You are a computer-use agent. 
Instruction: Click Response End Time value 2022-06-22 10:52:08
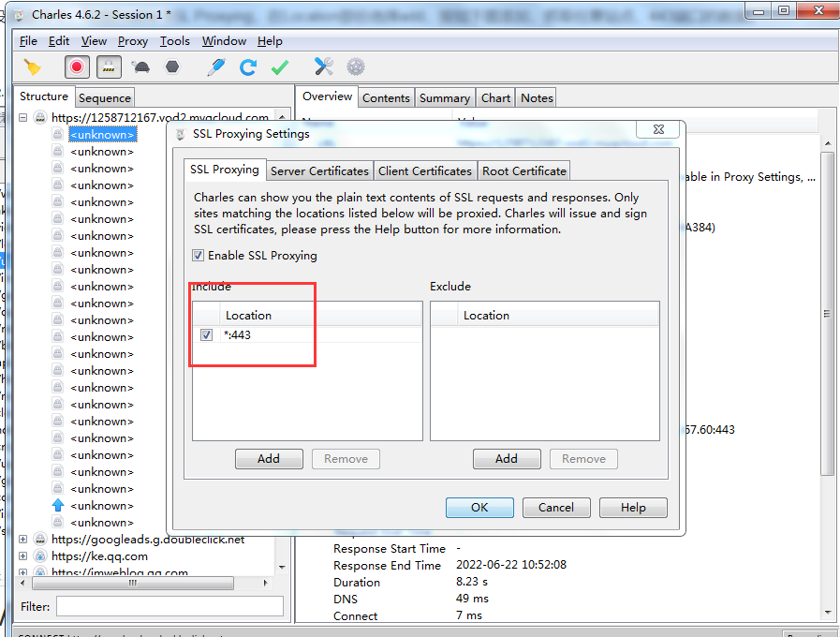coord(511,565)
